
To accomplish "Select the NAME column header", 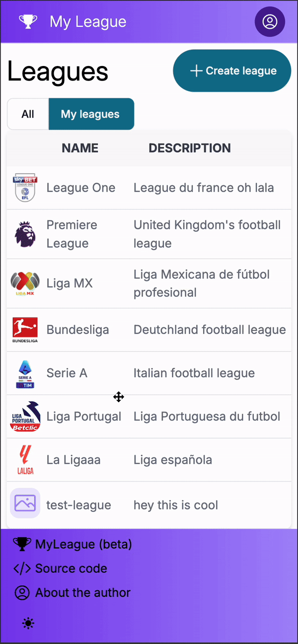I will coord(80,148).
